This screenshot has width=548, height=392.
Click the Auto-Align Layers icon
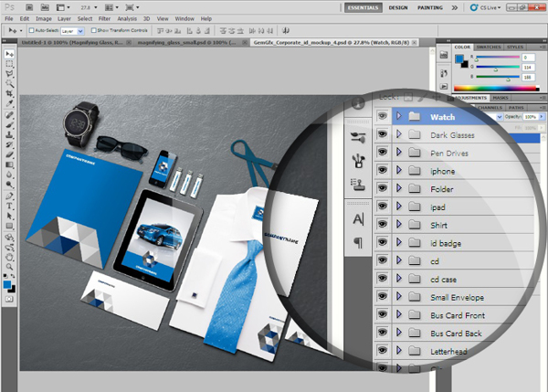click(286, 31)
